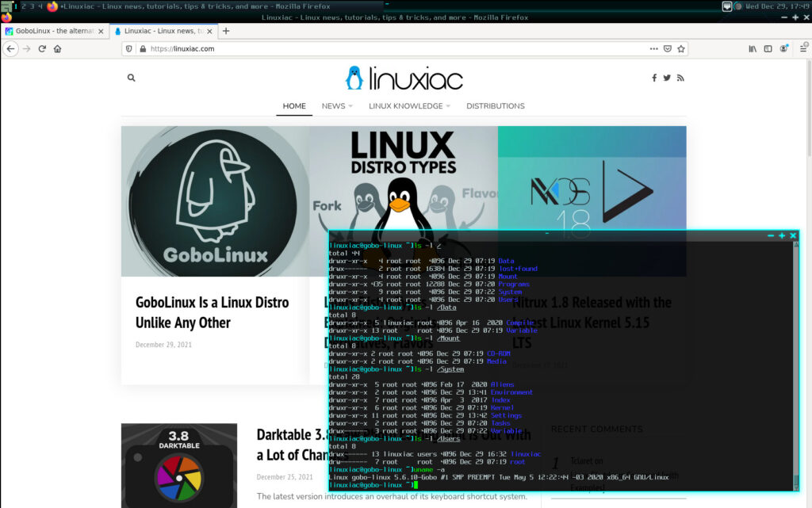Expand the LINUX KNOWLEDGE dropdown

tap(409, 106)
